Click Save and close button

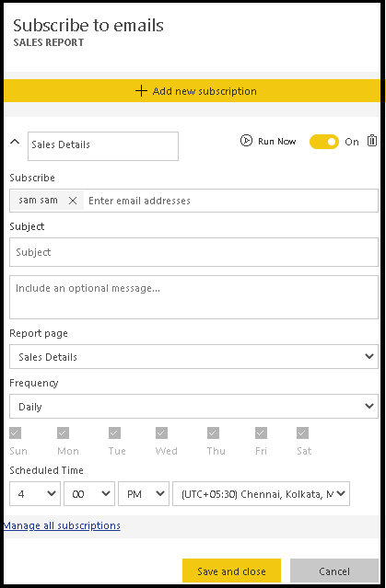[x=231, y=571]
